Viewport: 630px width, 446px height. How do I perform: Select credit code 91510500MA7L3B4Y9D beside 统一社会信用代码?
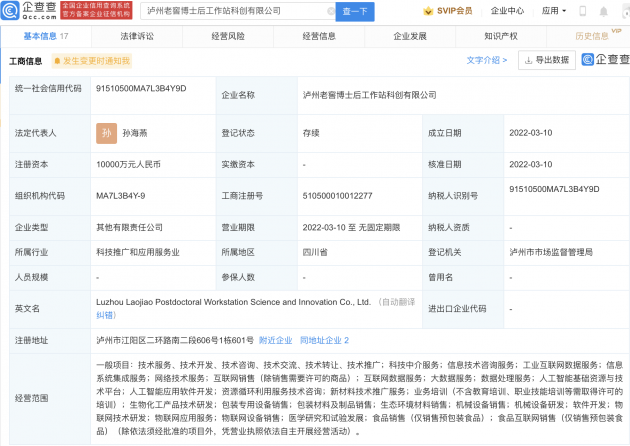tap(141, 88)
